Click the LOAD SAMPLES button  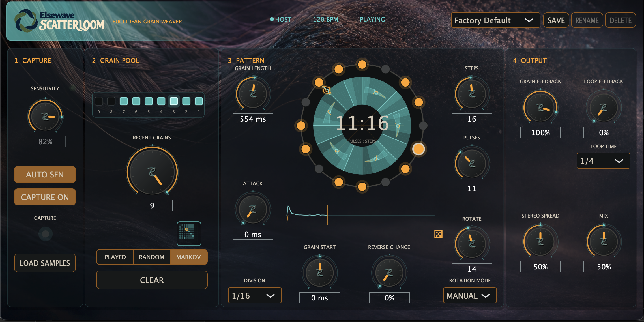45,263
